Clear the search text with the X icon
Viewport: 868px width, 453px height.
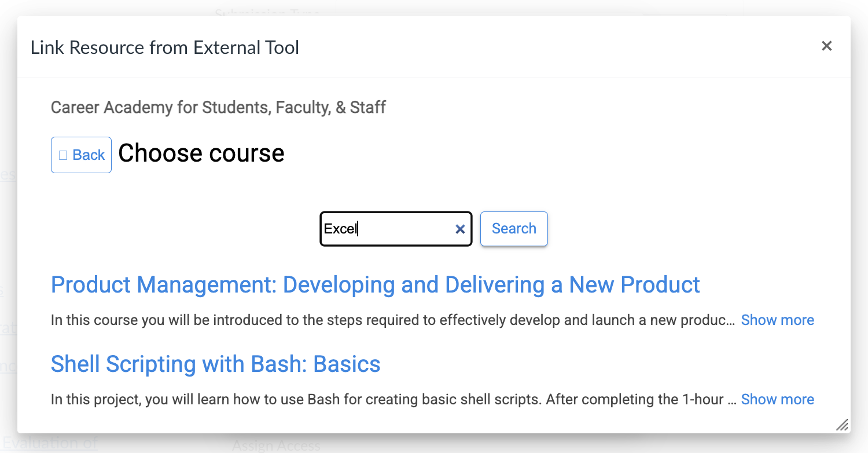460,229
